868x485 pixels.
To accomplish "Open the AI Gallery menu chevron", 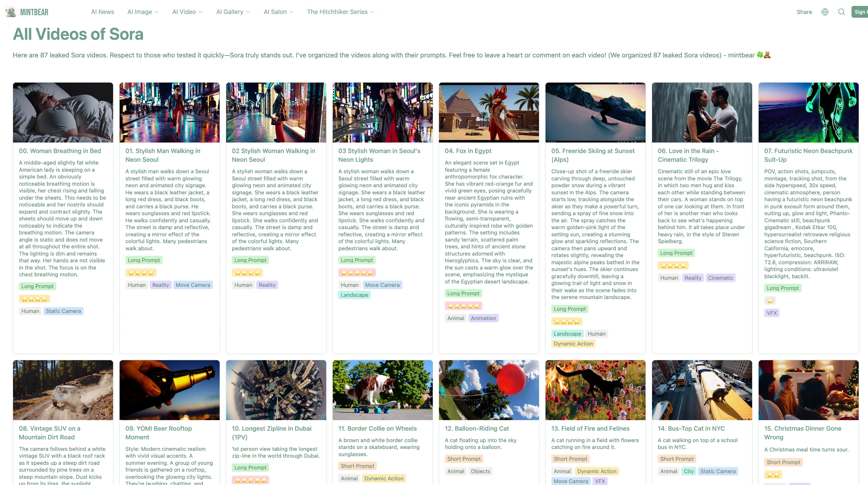I will pyautogui.click(x=248, y=12).
